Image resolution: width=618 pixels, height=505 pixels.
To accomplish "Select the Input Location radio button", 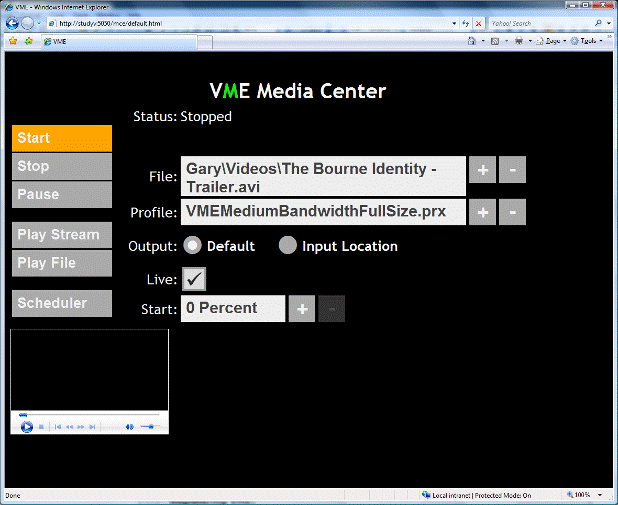I will (x=288, y=245).
